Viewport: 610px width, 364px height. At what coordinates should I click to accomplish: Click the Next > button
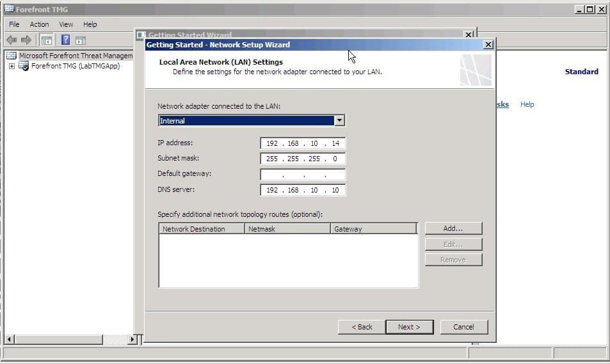[x=409, y=327]
